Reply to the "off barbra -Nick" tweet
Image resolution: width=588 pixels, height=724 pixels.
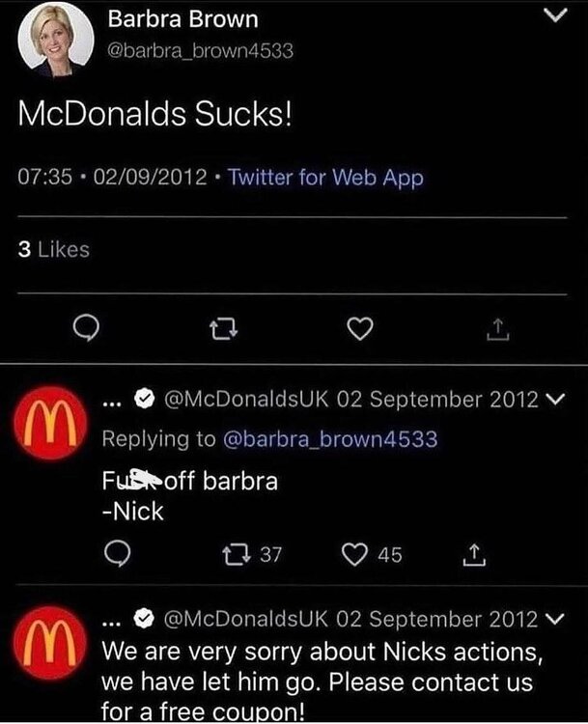[116, 554]
